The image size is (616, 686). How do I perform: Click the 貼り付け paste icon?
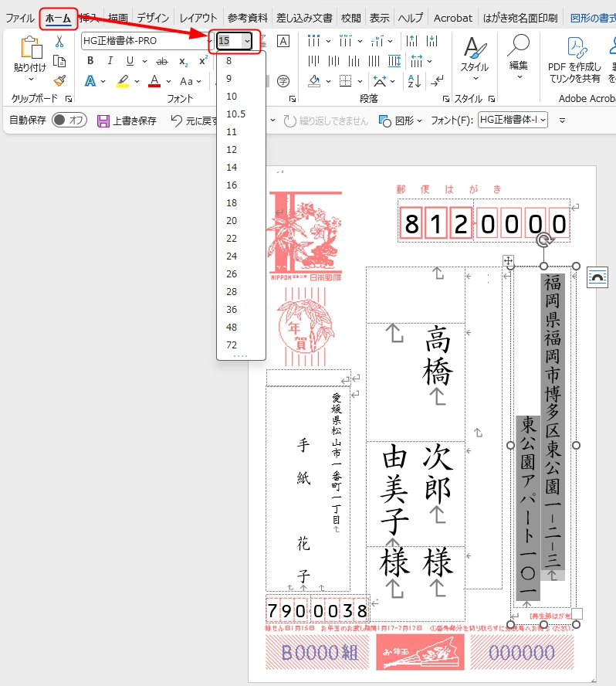31,48
